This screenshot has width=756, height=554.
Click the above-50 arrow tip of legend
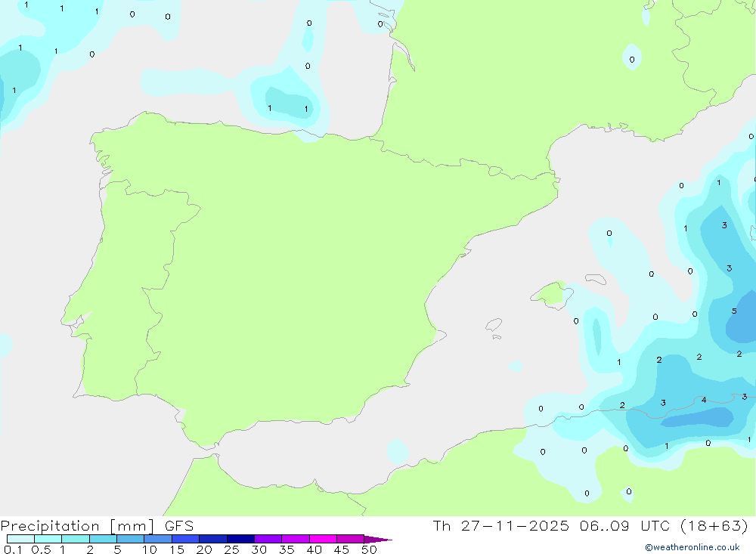point(378,539)
